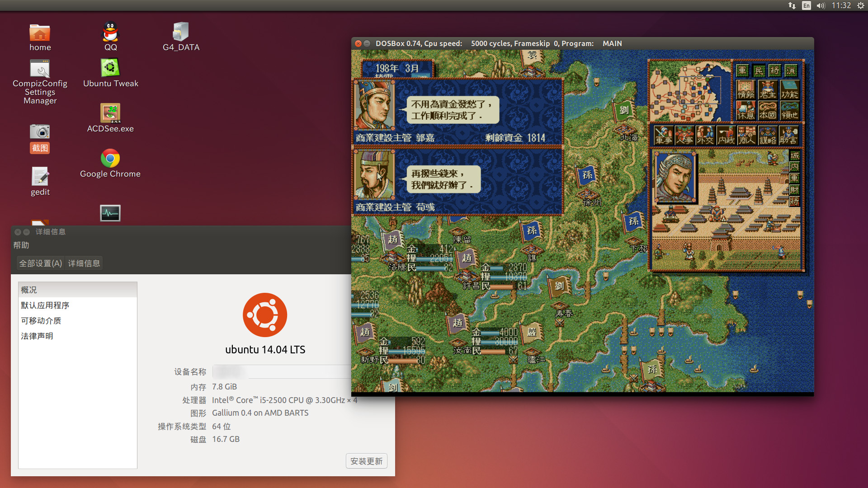This screenshot has height=488, width=868.
Task: Select the 洛陽 city on the map
Action: [392, 258]
